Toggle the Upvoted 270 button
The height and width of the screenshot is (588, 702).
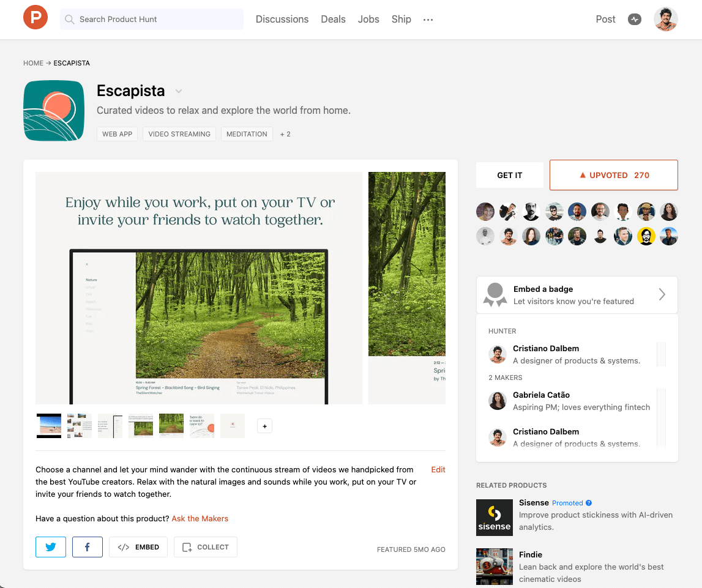[613, 175]
